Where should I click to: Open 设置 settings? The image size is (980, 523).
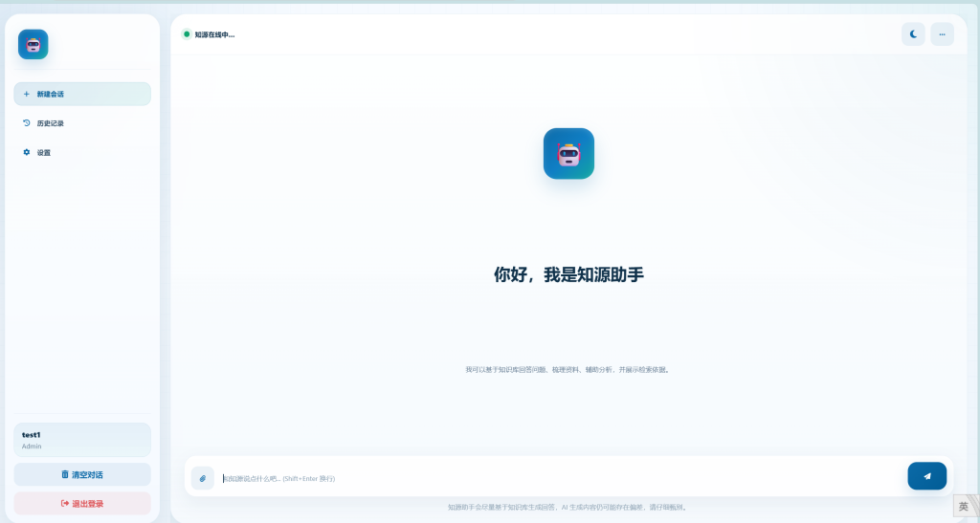(82, 153)
